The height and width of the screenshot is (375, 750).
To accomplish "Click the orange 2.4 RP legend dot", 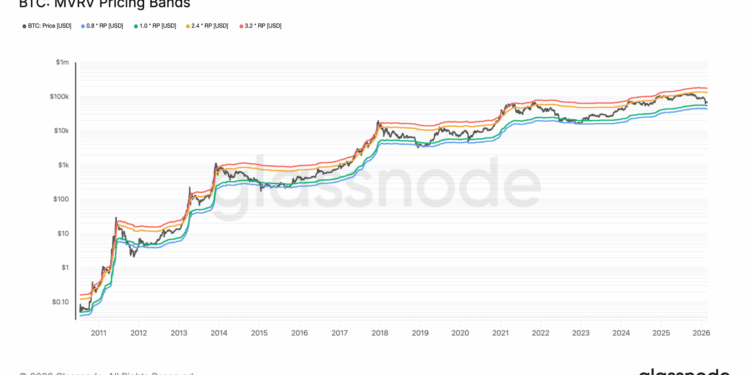I will 188,26.
